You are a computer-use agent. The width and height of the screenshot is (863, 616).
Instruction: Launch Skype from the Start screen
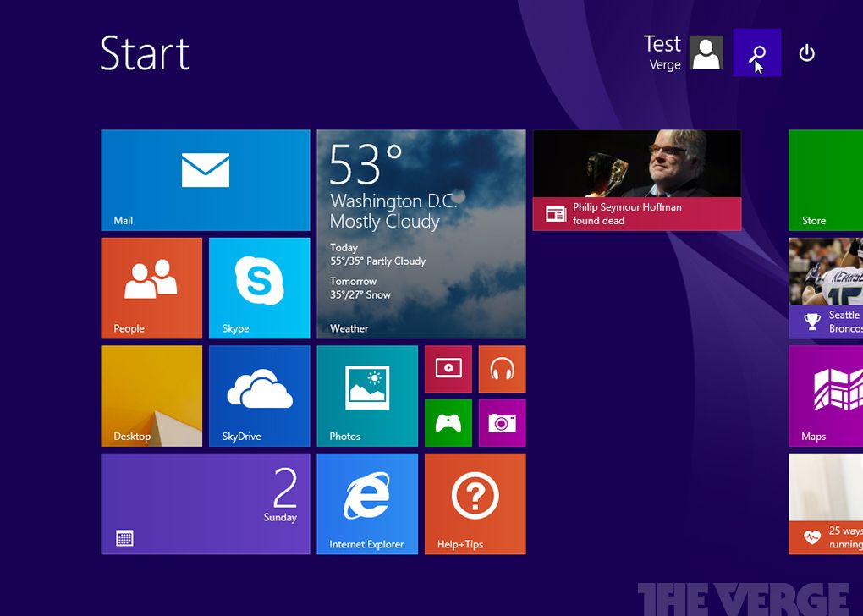point(257,288)
